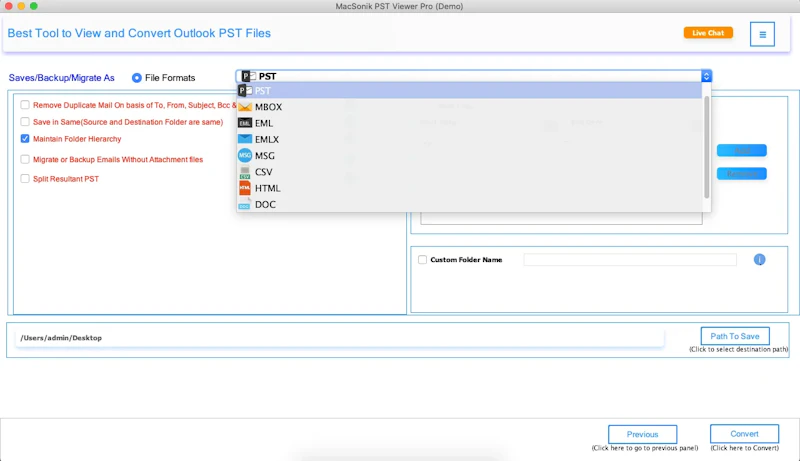This screenshot has width=800, height=461.
Task: Click the DOC file icon
Action: tap(245, 204)
